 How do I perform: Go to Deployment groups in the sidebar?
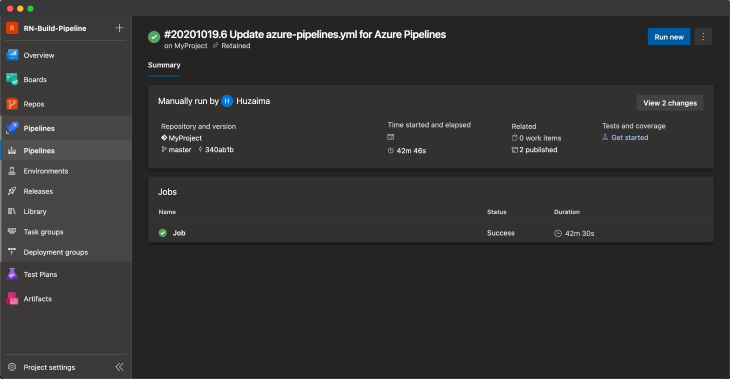point(56,252)
